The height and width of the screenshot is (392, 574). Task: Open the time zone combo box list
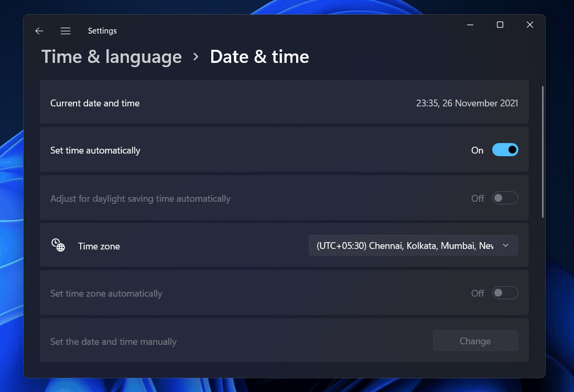(x=413, y=245)
